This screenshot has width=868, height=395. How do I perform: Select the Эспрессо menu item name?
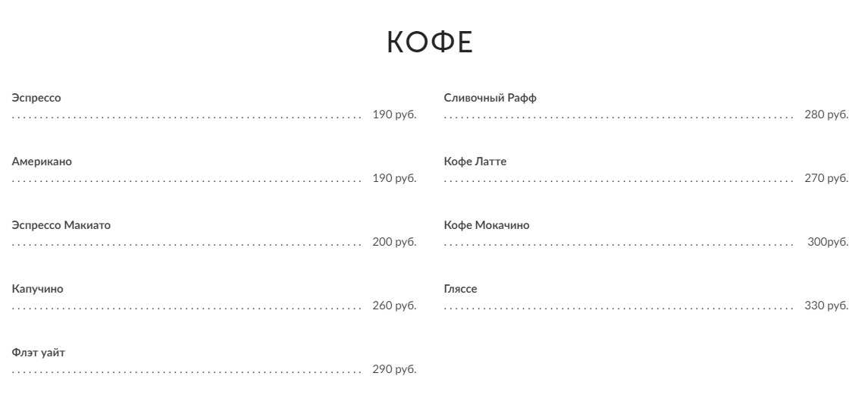[36, 98]
